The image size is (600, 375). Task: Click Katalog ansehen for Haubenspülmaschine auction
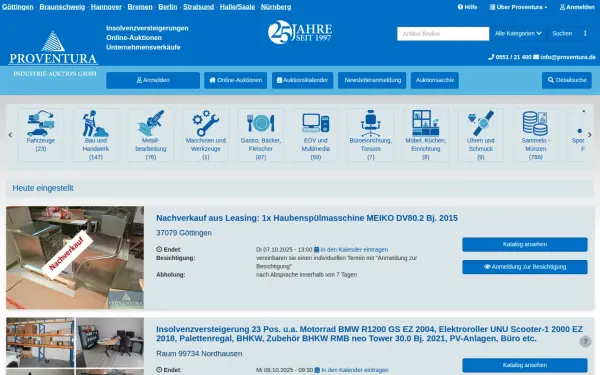525,245
